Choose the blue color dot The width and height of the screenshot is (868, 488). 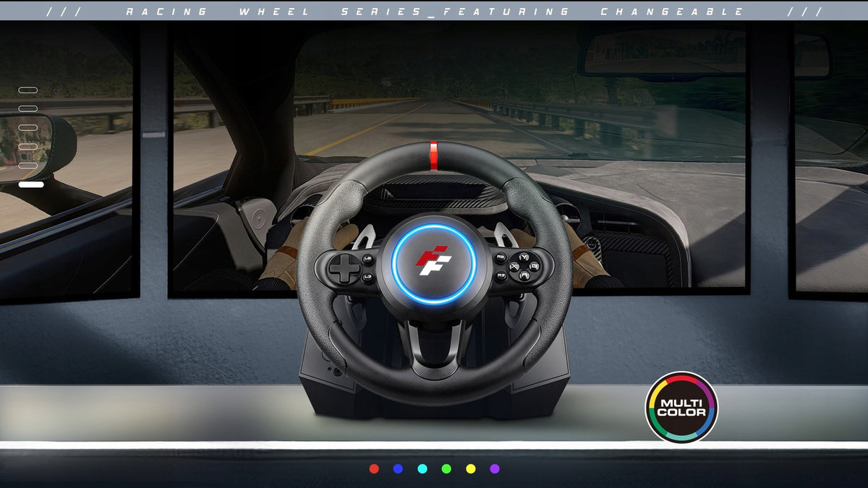[398, 468]
